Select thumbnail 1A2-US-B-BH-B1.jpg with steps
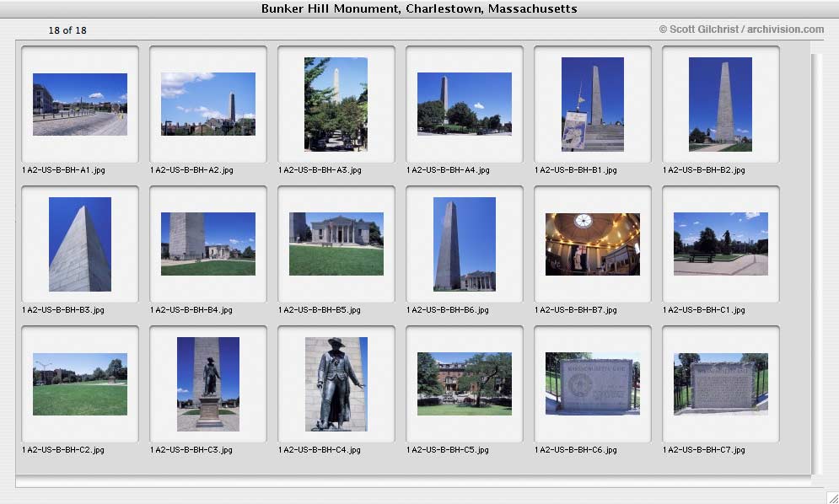This screenshot has height=504, width=839. click(x=592, y=105)
